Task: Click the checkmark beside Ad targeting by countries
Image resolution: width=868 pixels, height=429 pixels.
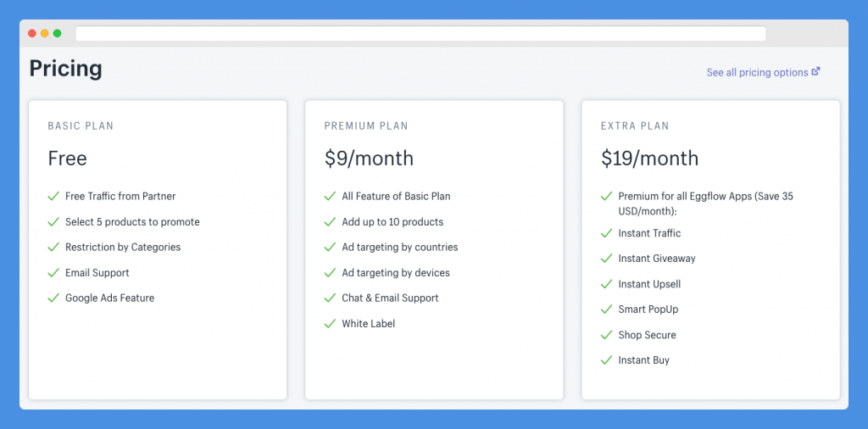Action: [330, 247]
